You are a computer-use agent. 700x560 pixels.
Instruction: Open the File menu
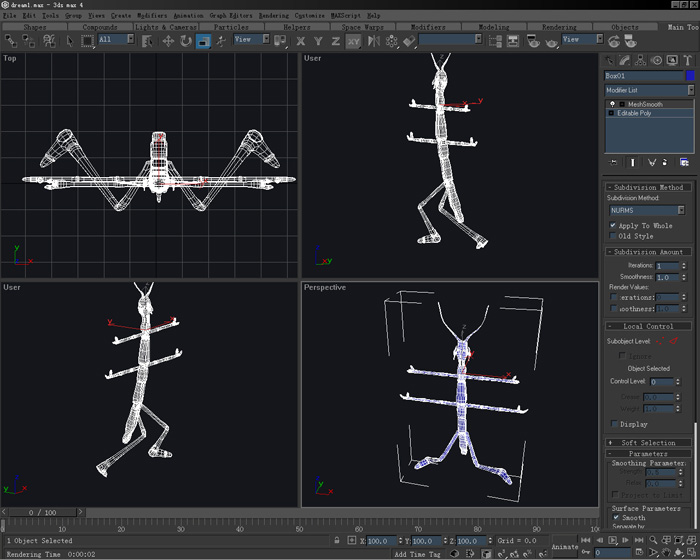tap(9, 16)
